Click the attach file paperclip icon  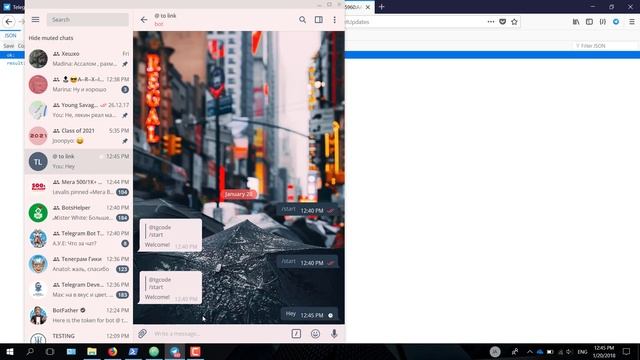(142, 334)
